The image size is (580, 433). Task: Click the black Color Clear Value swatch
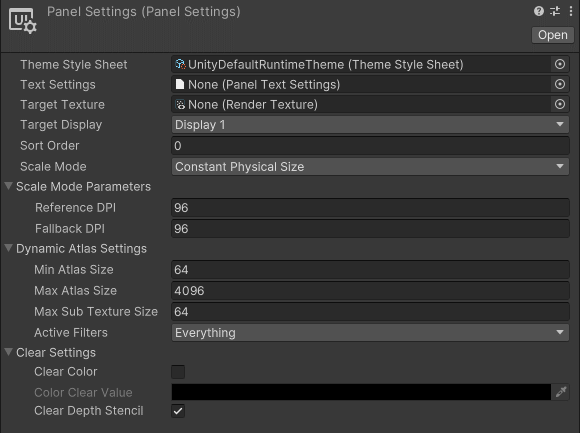[361, 392]
